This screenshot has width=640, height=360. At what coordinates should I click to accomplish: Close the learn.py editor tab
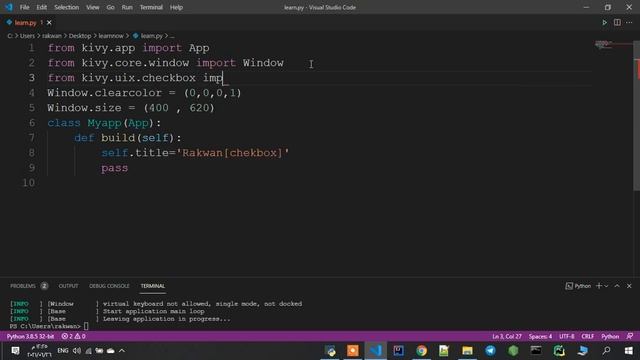(49, 22)
